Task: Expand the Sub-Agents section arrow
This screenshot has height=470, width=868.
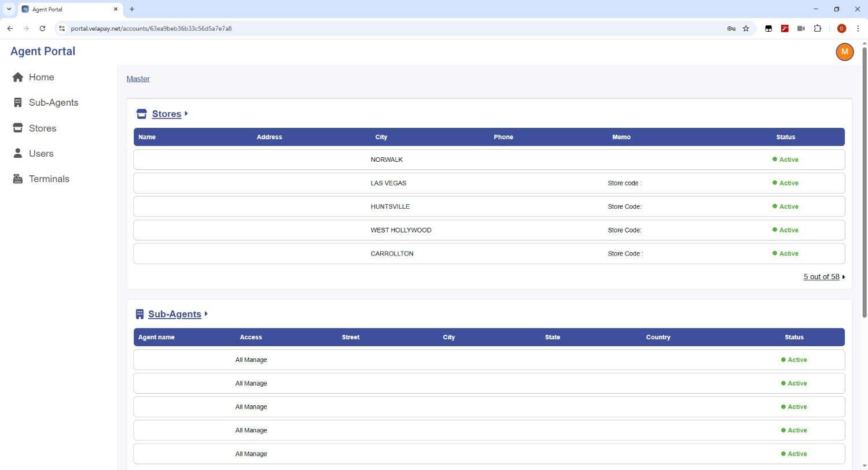Action: tap(206, 314)
